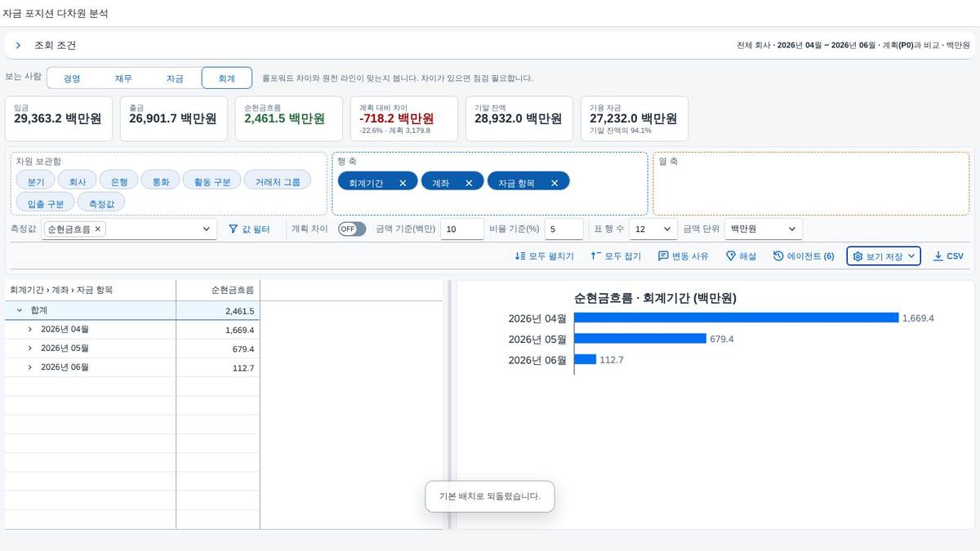
Task: Click 모두 접기 collapse all
Action: click(616, 256)
